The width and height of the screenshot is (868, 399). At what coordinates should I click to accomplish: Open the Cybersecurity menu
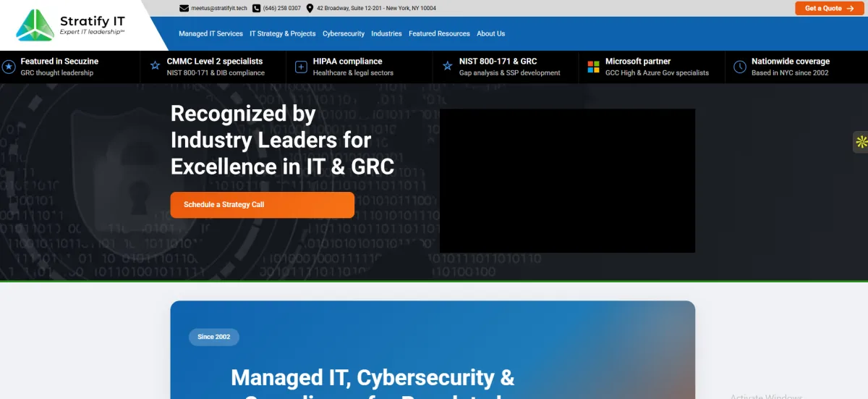[344, 33]
